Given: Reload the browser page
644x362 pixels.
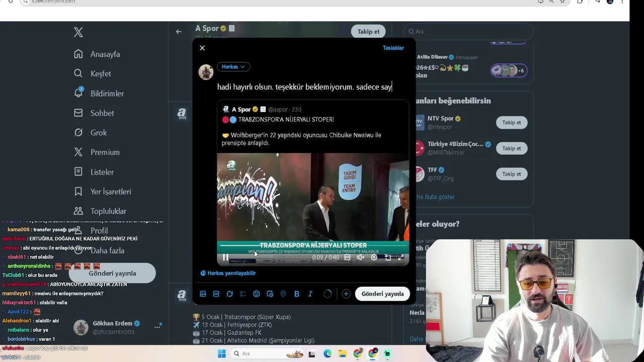Looking at the screenshot, I should pyautogui.click(x=11, y=2).
